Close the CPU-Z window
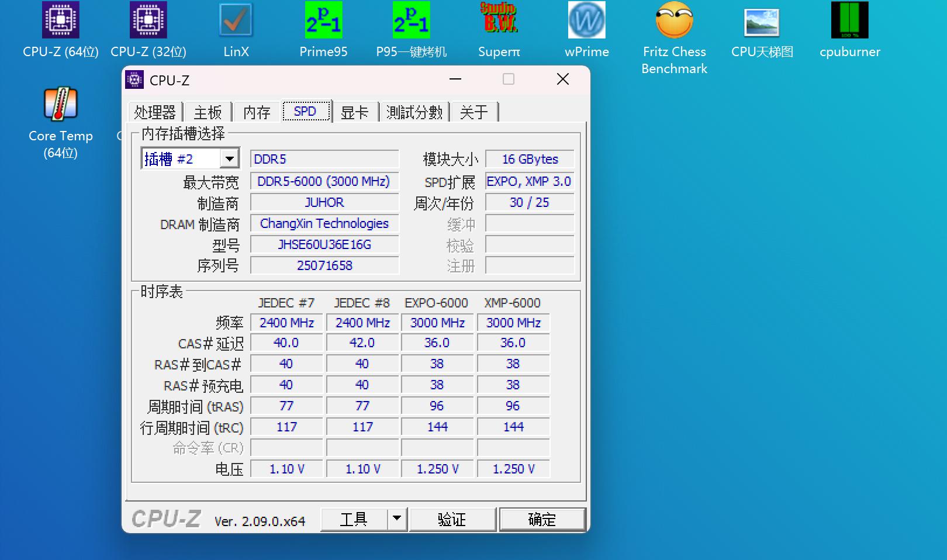 563,79
